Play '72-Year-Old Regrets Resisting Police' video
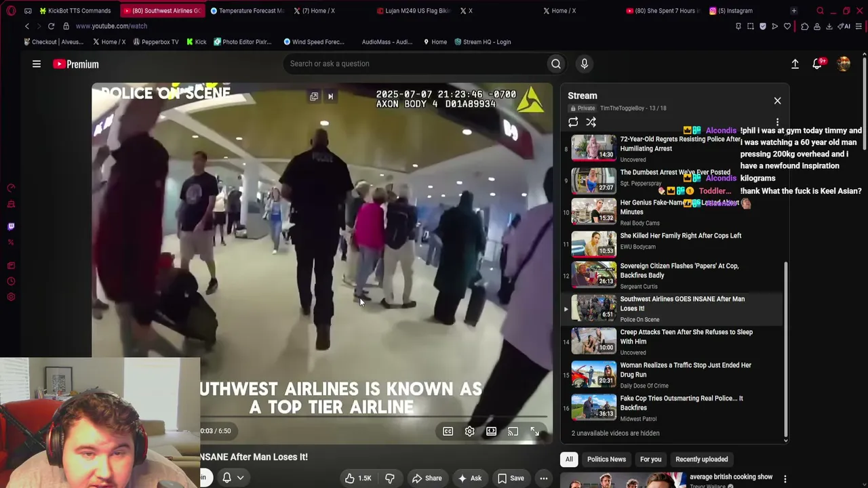This screenshot has width=868, height=488. tap(671, 148)
